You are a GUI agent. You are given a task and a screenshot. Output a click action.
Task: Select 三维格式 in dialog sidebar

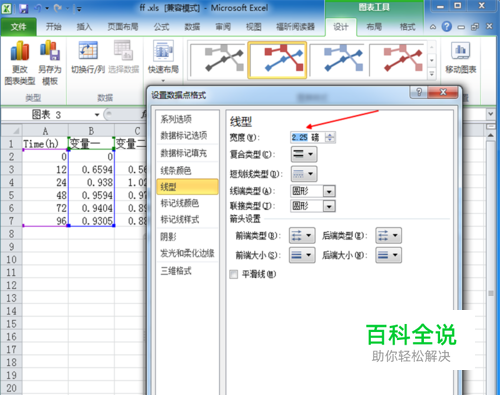pyautogui.click(x=187, y=271)
